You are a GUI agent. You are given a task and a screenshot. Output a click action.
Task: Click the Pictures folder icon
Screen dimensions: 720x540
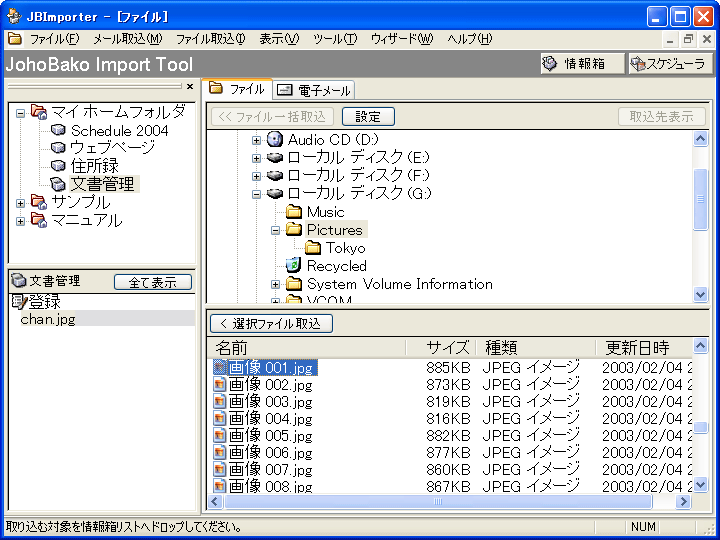coord(294,230)
